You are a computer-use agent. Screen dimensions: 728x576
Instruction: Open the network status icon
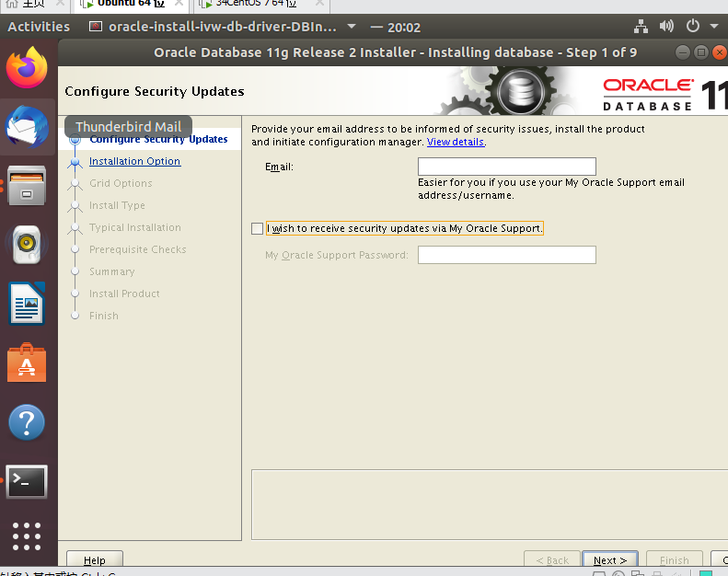click(641, 27)
